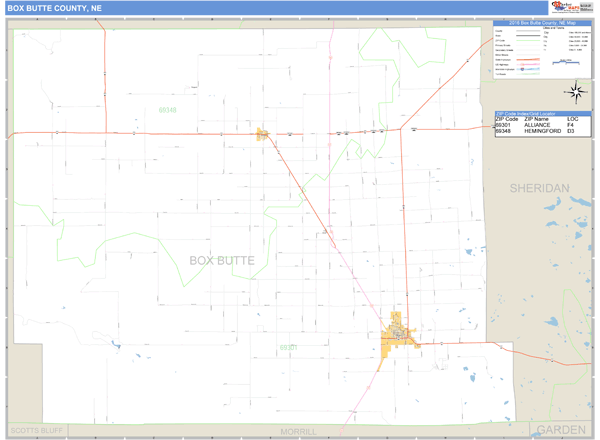Click the SHERIDAN county label
The image size is (600, 440).
[538, 188]
